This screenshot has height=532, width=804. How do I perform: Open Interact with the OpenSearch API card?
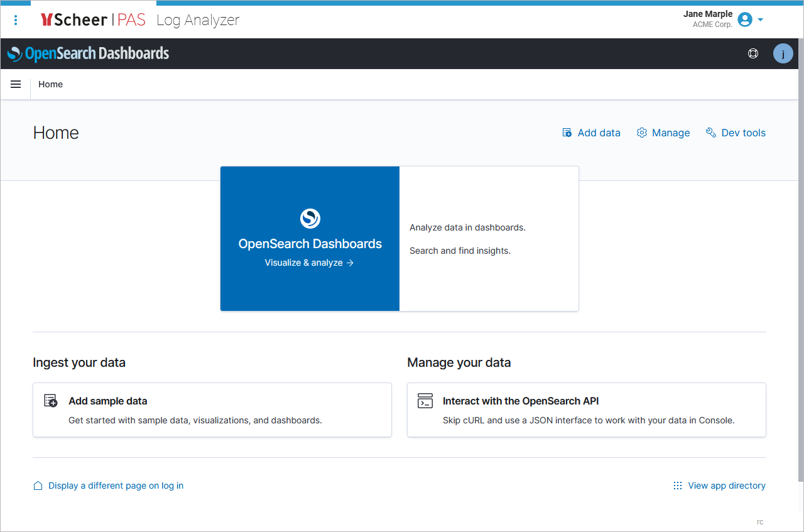pos(586,410)
